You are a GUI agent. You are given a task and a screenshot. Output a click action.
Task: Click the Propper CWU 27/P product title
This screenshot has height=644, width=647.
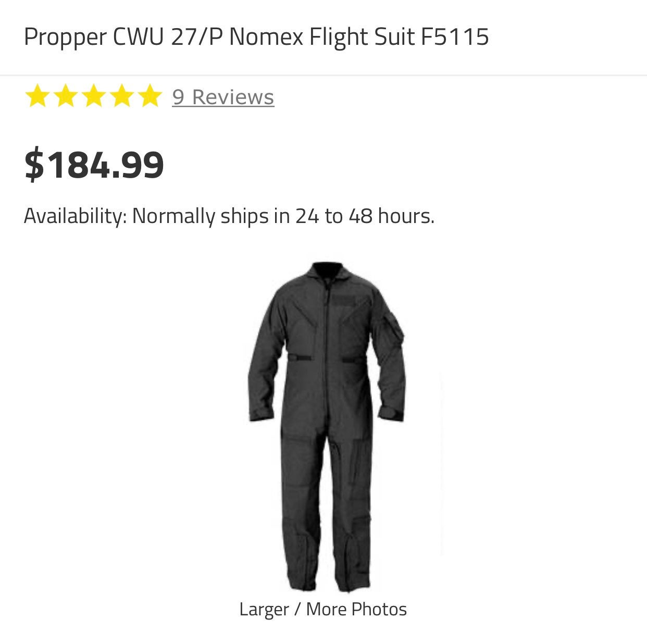point(256,37)
